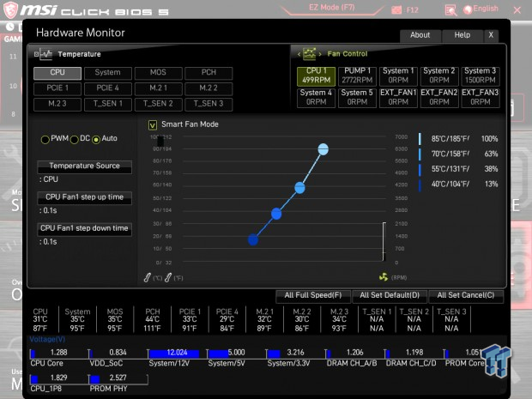Open CPU Fan1 step down time setting
532x399 pixels.
pyautogui.click(x=84, y=229)
